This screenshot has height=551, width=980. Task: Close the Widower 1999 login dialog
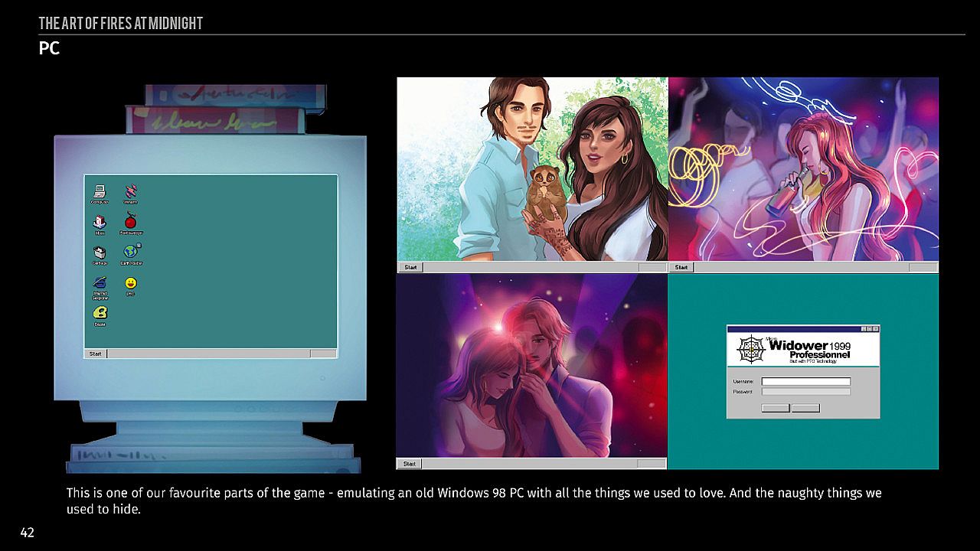[x=875, y=328]
